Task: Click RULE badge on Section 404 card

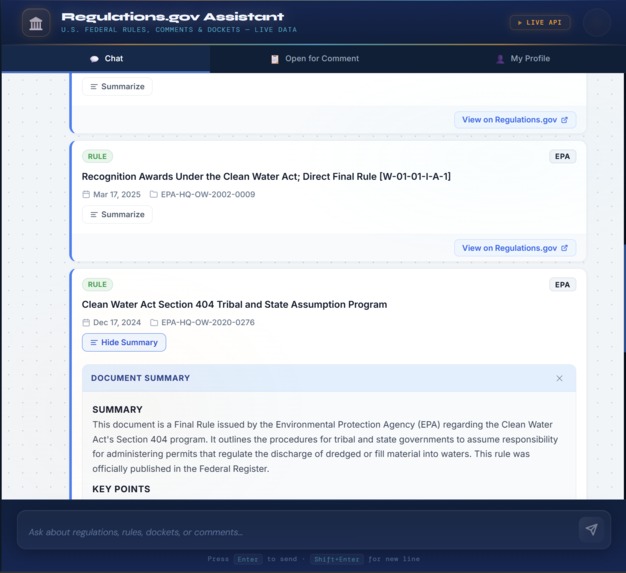Action: click(x=97, y=285)
